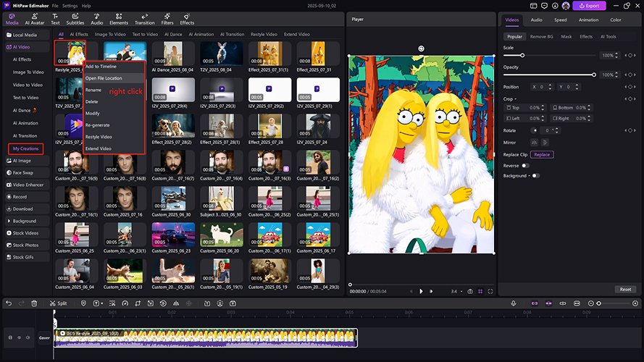Open the Filters tool
The height and width of the screenshot is (362, 644).
[x=167, y=20]
